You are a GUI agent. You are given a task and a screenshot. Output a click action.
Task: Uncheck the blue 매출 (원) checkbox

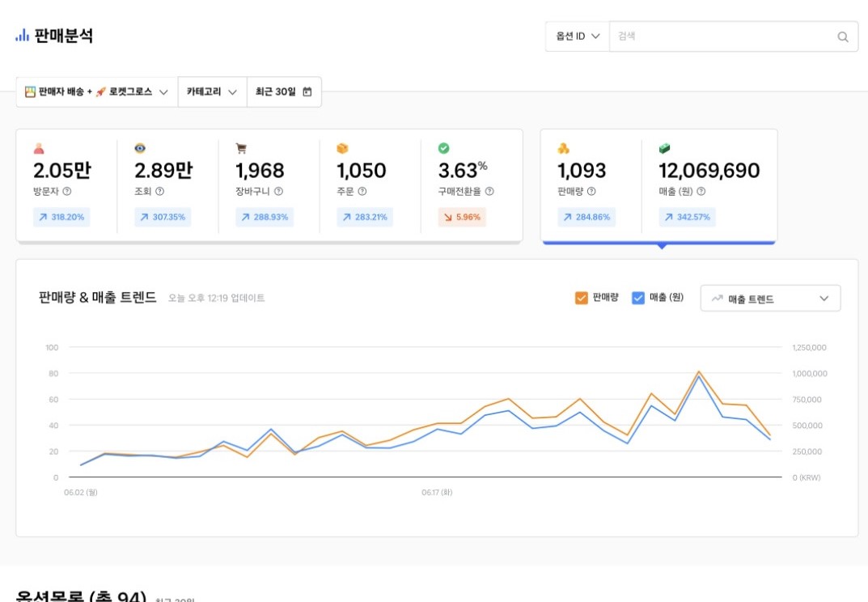pos(637,298)
